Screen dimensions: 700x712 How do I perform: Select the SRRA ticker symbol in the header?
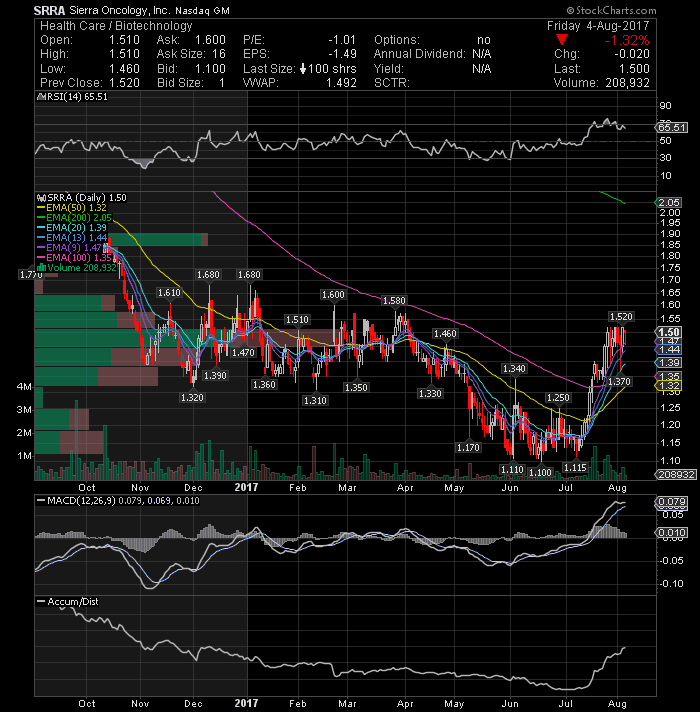50,10
